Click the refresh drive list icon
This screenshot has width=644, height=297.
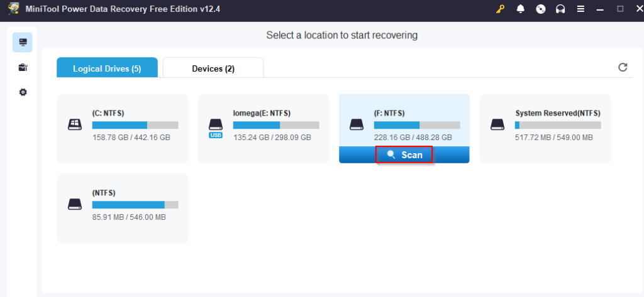click(x=623, y=67)
